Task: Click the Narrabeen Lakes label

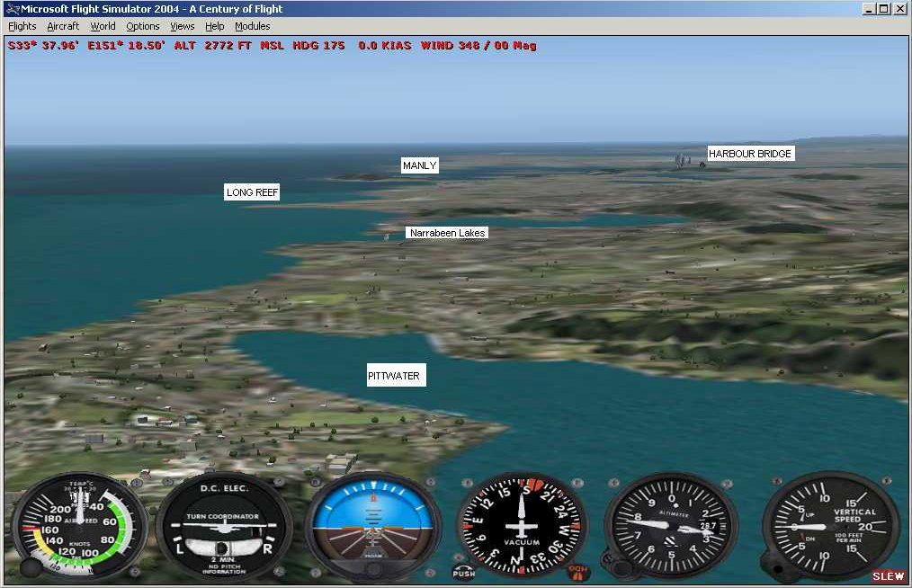Action: click(447, 233)
